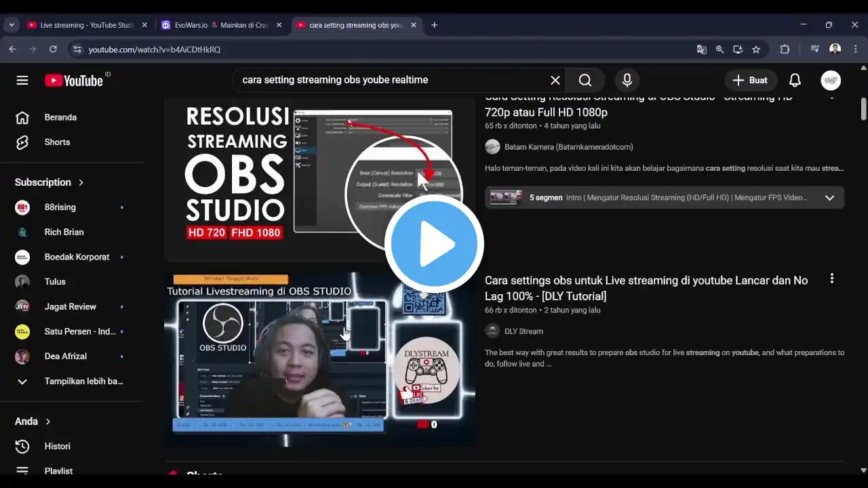The height and width of the screenshot is (488, 868).
Task: Open the Chrome extensions puzzle icon
Action: click(x=785, y=49)
